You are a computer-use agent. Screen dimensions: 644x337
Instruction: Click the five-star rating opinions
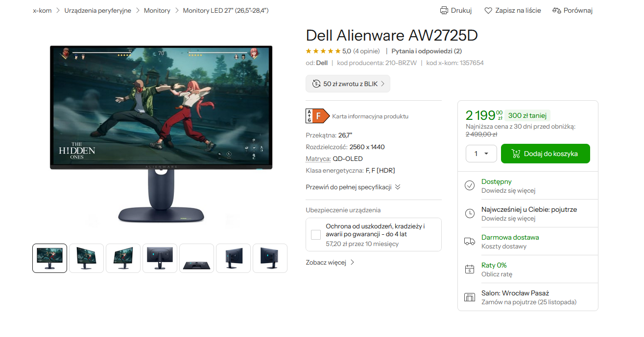(x=335, y=51)
